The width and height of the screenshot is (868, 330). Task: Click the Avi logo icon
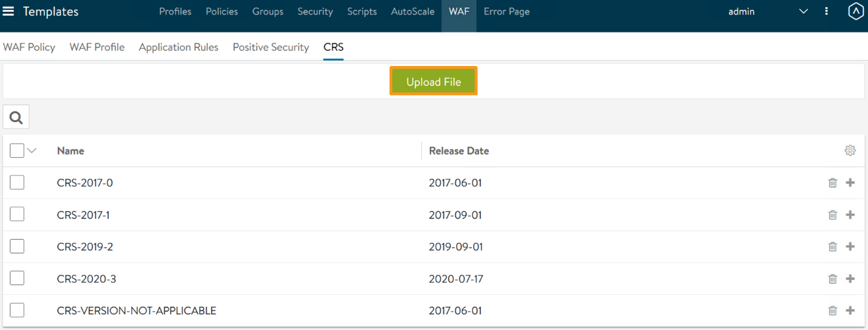(855, 11)
